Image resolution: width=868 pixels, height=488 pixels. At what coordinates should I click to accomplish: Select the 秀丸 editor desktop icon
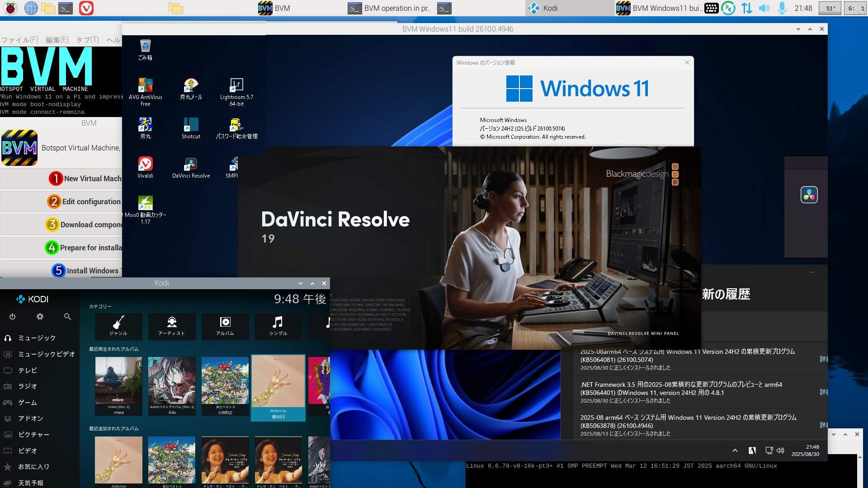click(145, 128)
